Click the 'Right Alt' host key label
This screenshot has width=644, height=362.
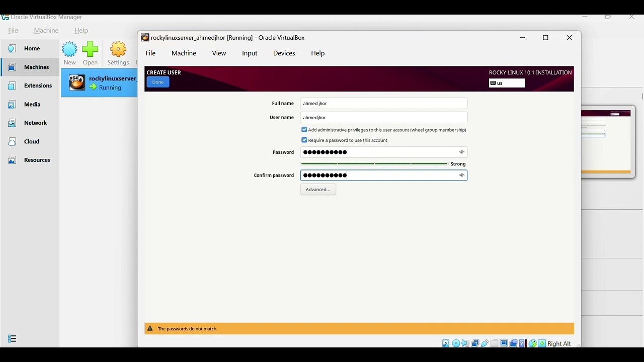(559, 343)
